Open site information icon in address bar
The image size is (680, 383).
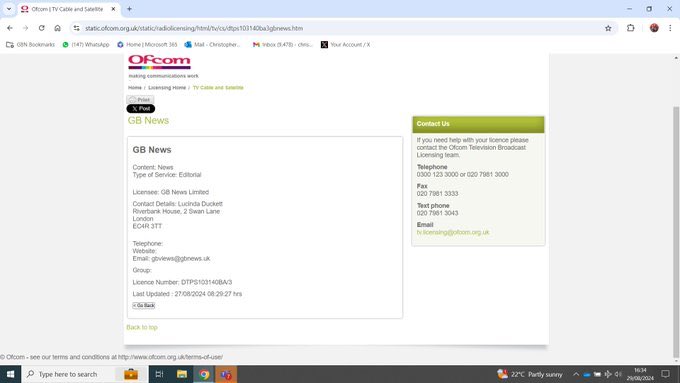coord(77,28)
